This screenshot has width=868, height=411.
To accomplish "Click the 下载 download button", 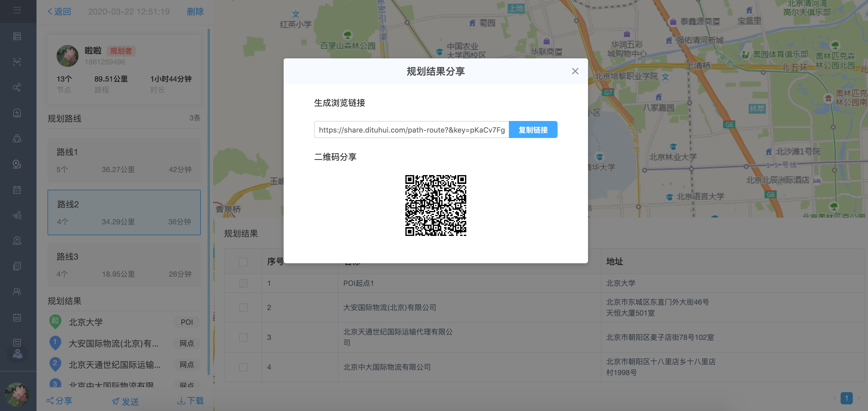I will pos(191,401).
